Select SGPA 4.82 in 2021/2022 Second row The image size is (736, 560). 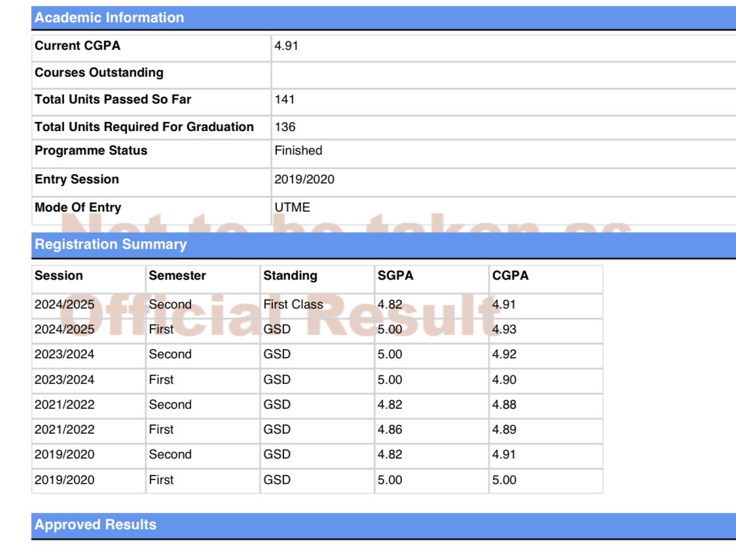tap(390, 405)
